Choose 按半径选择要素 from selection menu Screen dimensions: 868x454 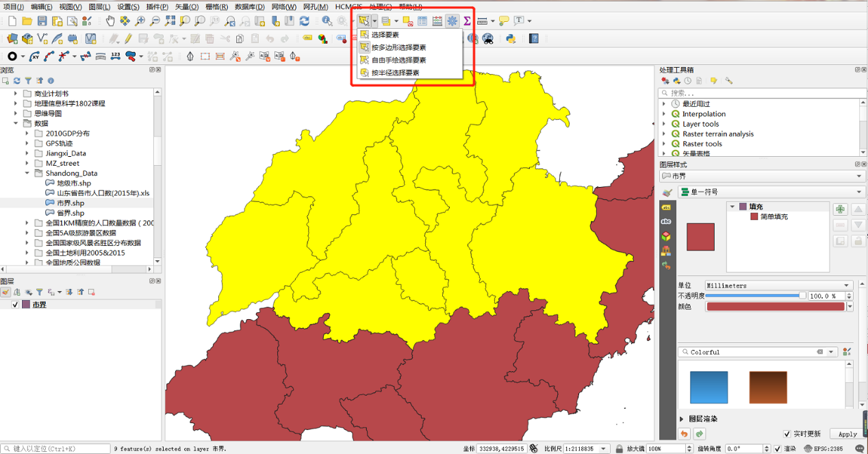(x=395, y=73)
